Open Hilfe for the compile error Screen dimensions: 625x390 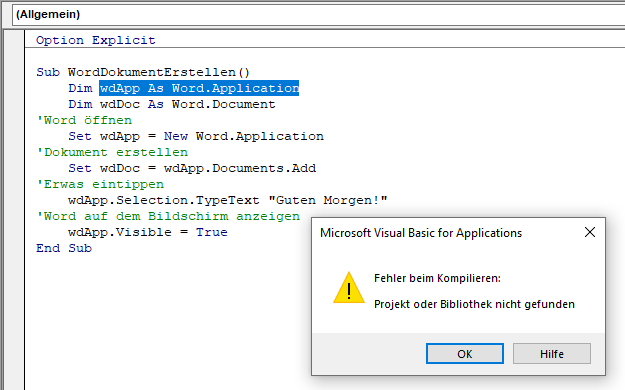pos(552,354)
